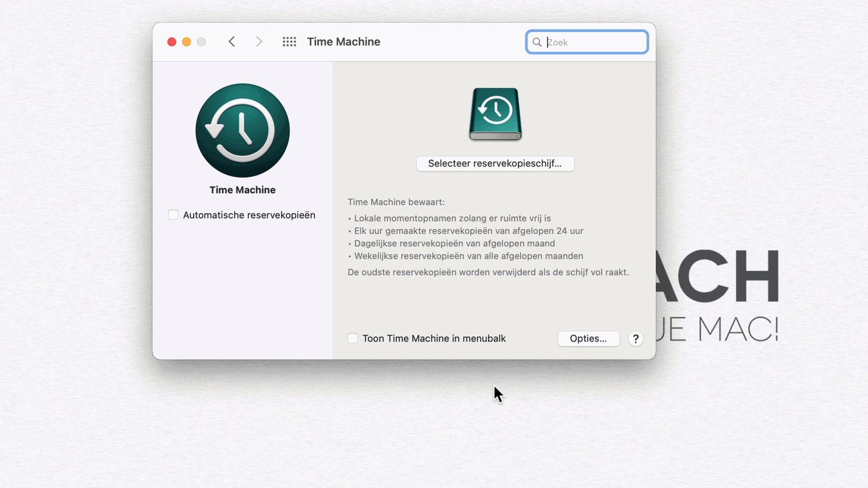Go back with the left chevron arrow
Image resolution: width=868 pixels, height=488 pixels.
coord(232,42)
